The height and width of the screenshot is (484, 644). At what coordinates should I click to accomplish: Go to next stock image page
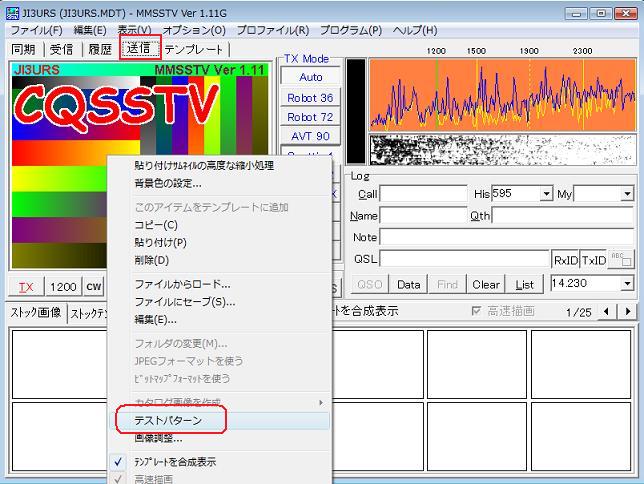pyautogui.click(x=628, y=311)
